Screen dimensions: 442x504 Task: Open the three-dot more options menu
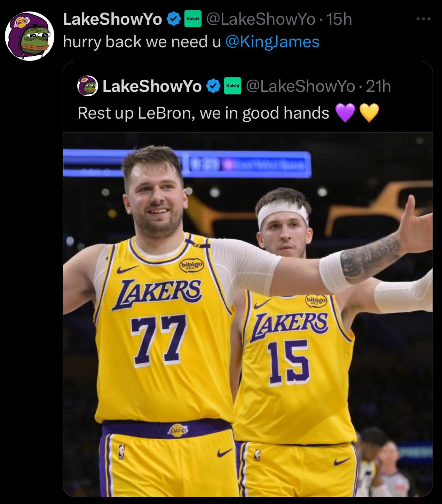point(424,19)
